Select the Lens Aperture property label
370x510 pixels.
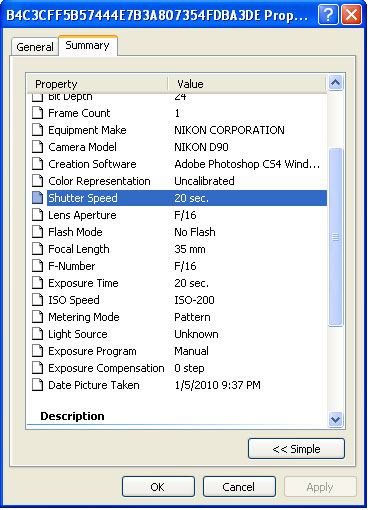pyautogui.click(x=82, y=215)
